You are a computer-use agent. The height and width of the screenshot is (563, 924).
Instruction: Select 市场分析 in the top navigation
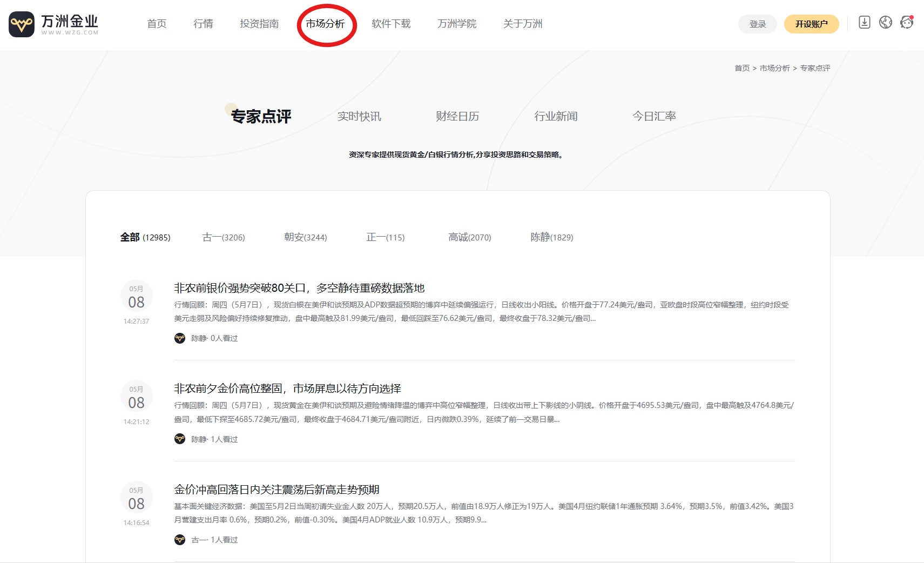tap(325, 24)
